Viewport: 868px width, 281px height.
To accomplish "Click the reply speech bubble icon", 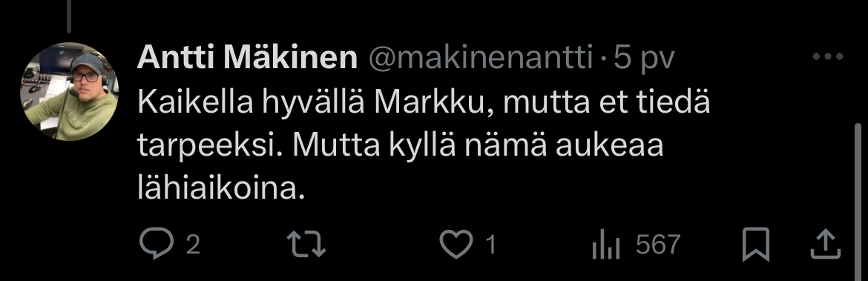I will pos(157,244).
